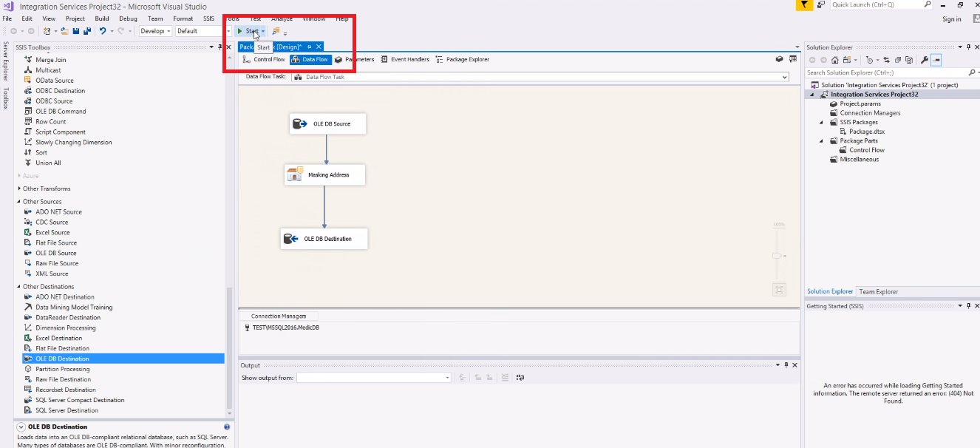Toggle the zoom-to-fit button on canvas

click(x=779, y=290)
